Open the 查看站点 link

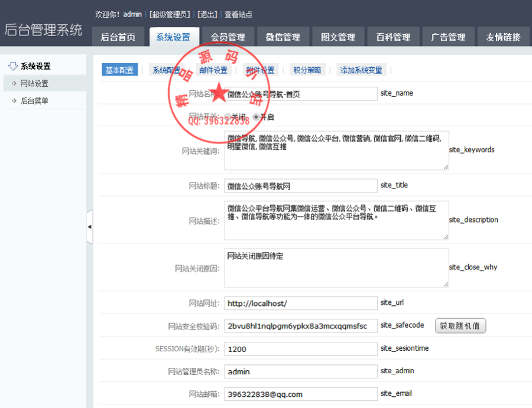(238, 15)
